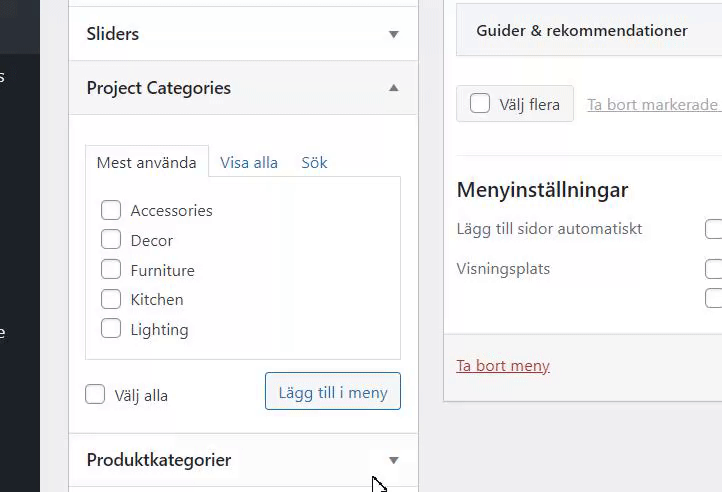Check the first Visningsplats checkbox

point(713,269)
